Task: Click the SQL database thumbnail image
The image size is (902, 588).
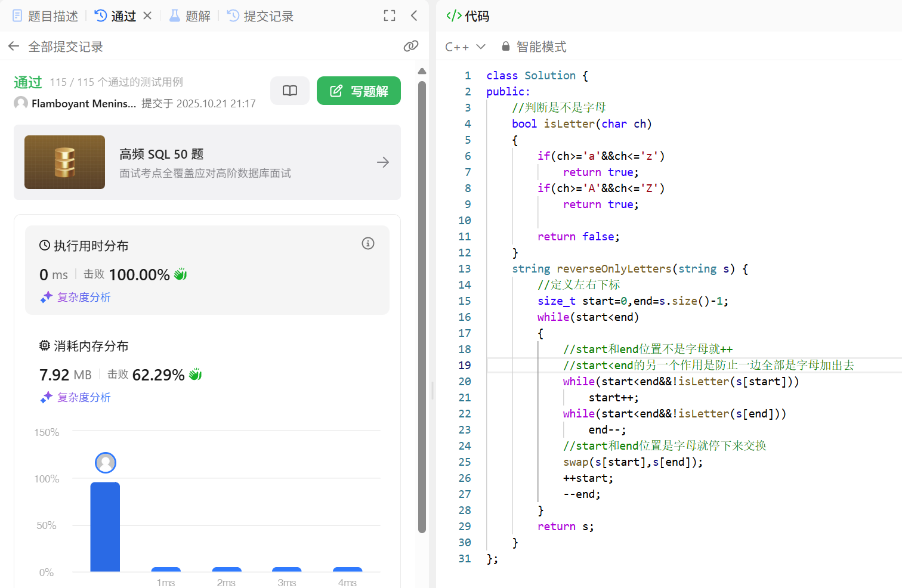Action: (64, 162)
